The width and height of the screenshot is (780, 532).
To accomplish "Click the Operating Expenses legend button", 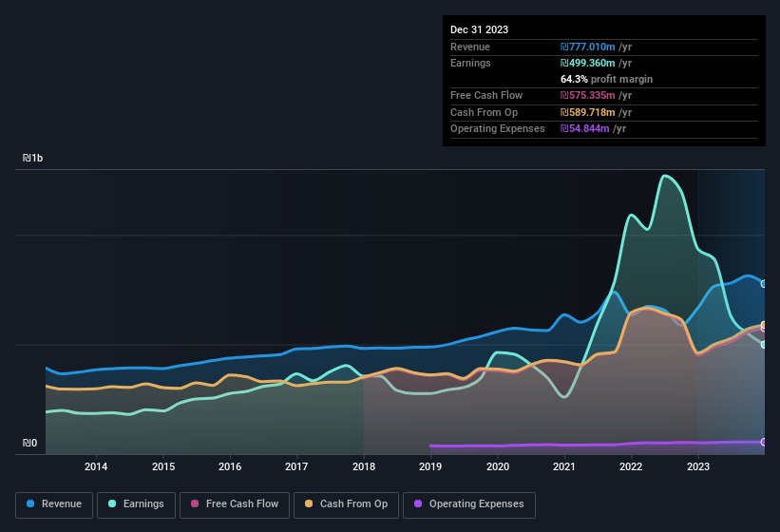I will [468, 504].
